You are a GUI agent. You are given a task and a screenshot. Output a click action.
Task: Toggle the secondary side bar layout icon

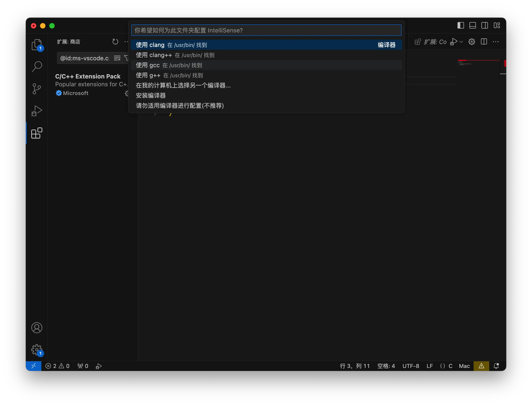(485, 25)
